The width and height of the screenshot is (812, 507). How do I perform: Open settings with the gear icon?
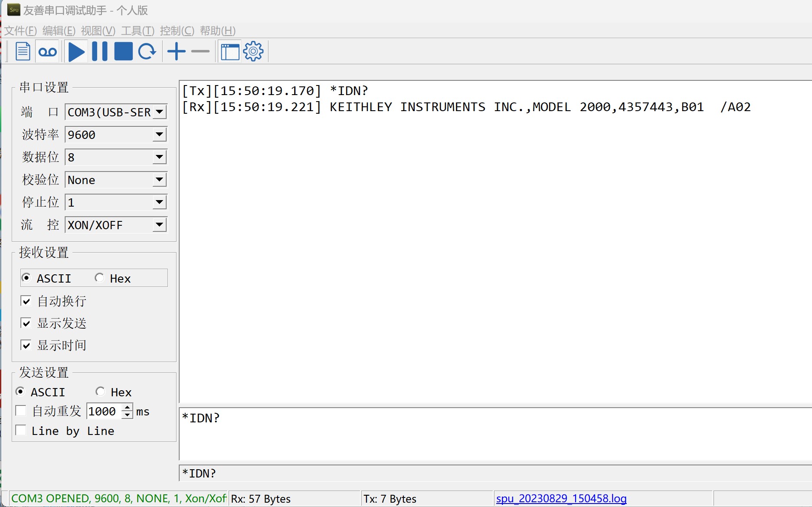point(253,52)
